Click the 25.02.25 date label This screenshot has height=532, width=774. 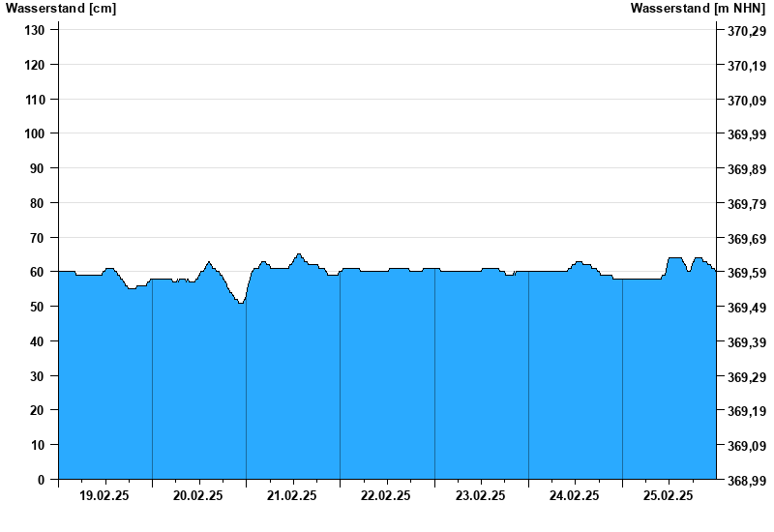pos(668,495)
